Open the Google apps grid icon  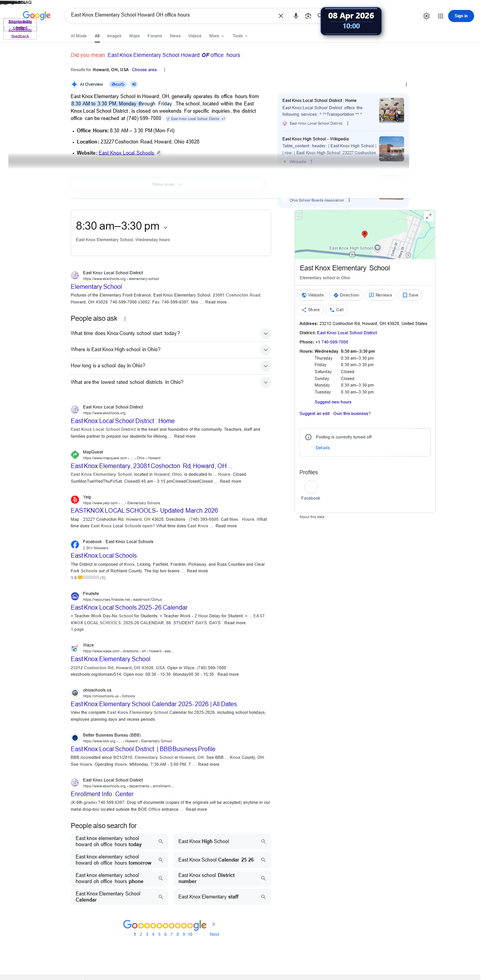[441, 16]
